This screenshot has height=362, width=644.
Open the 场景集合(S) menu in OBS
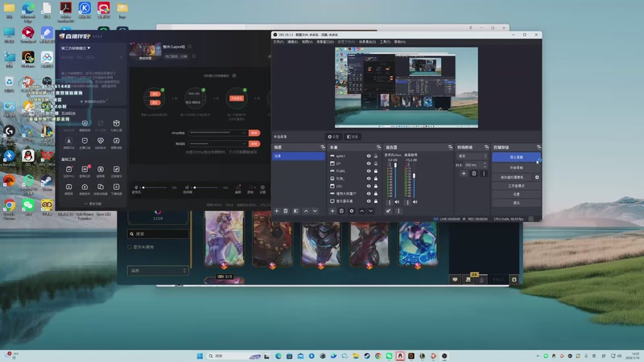pos(368,42)
